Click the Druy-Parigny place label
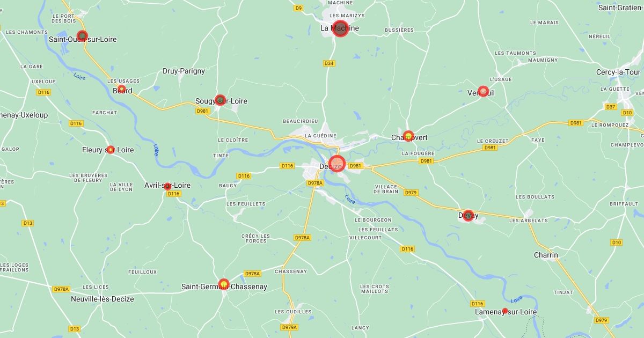This screenshot has height=338, width=644. pos(184,71)
